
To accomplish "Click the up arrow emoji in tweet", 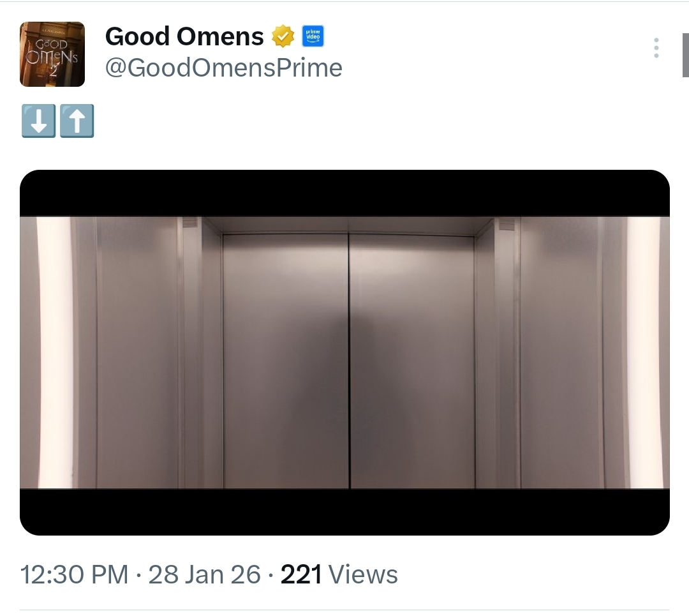I will pyautogui.click(x=77, y=121).
